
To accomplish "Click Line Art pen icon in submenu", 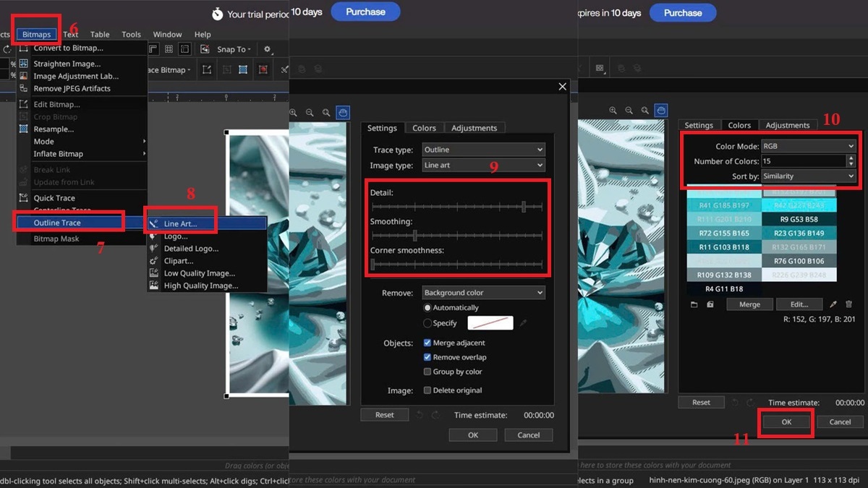I will click(153, 224).
